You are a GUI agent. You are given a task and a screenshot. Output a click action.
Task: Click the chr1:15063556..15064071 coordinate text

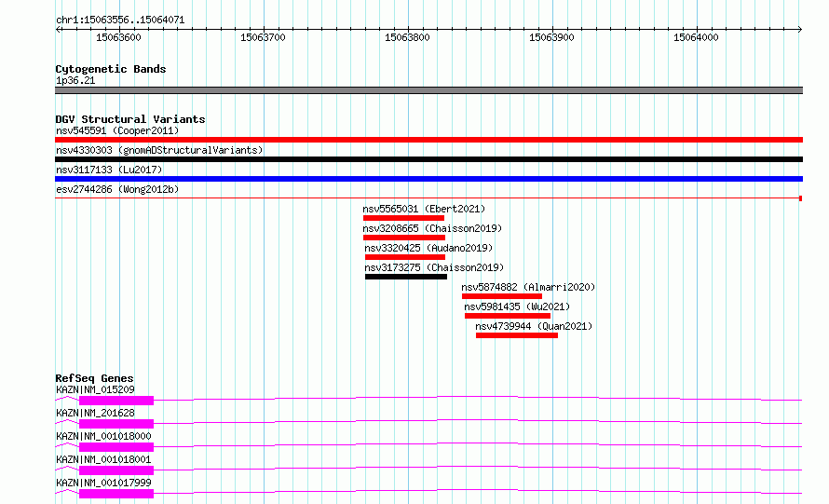coord(120,20)
